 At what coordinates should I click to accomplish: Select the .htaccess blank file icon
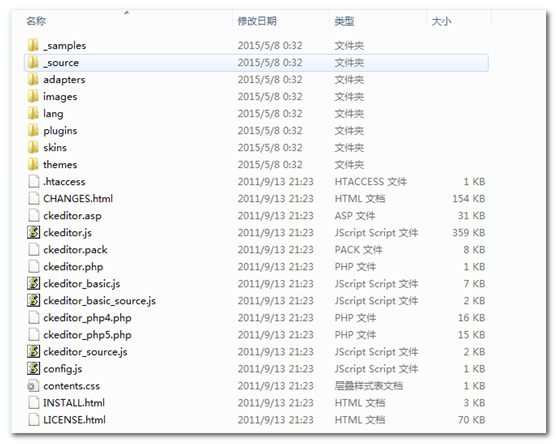click(x=33, y=182)
